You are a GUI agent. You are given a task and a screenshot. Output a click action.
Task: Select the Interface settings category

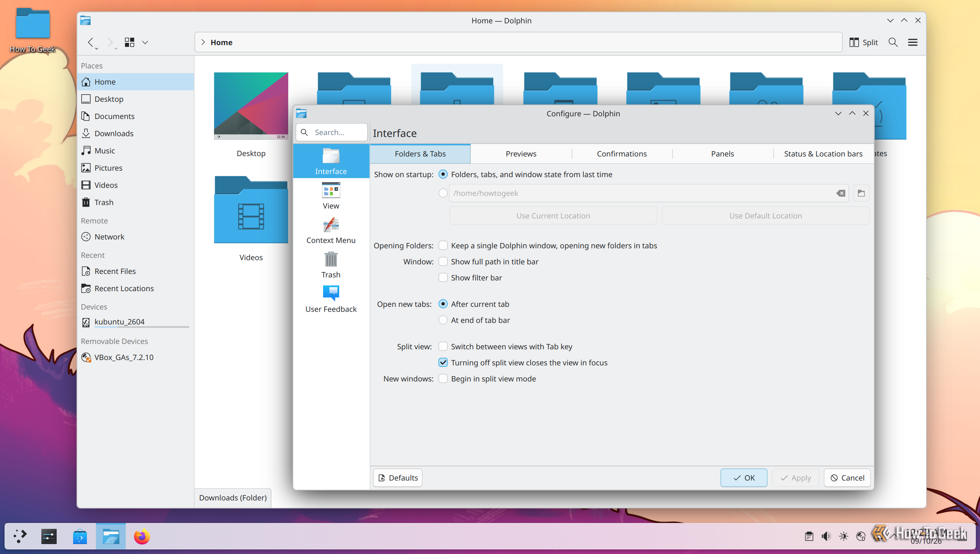tap(331, 161)
